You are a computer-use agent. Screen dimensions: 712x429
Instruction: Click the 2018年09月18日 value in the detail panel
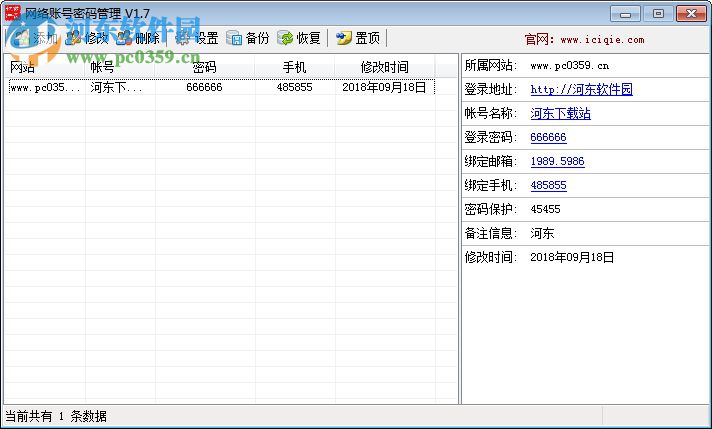point(572,257)
